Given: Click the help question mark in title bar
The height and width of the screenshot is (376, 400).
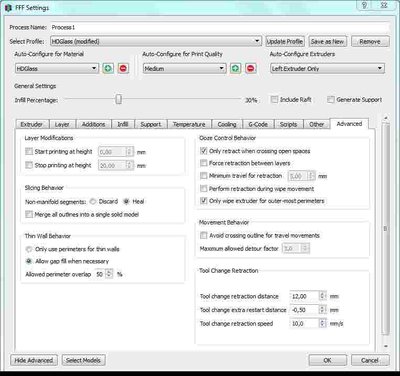Looking at the screenshot, I should (x=365, y=5).
